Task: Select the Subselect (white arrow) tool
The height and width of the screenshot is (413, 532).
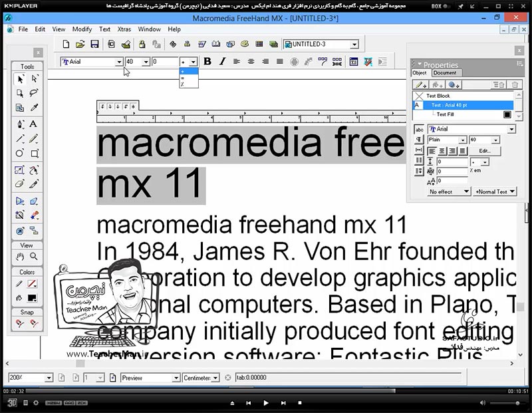Action: coord(35,78)
